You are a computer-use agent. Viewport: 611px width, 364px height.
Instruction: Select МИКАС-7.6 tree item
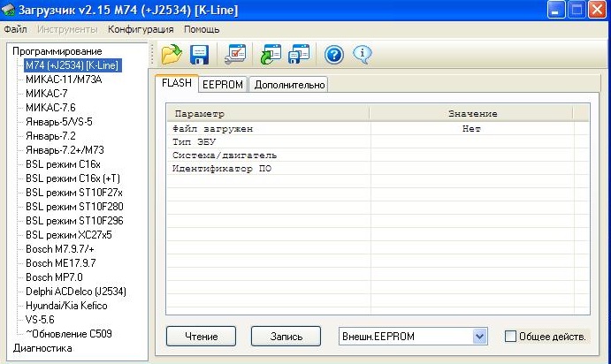[50, 108]
